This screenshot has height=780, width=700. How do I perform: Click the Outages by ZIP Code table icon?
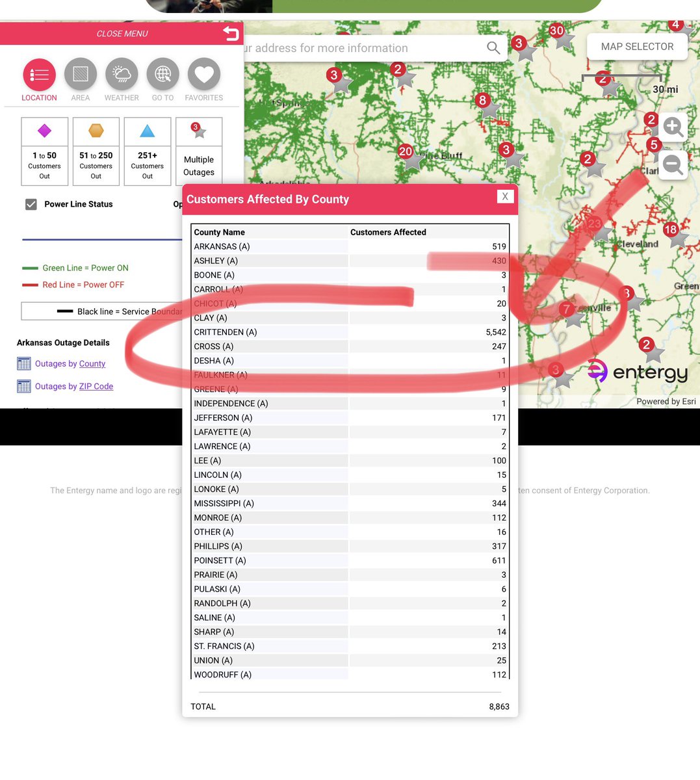point(24,386)
